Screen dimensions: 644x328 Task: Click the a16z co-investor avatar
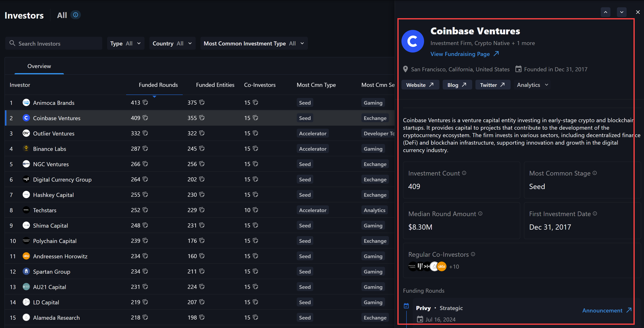coord(442,266)
